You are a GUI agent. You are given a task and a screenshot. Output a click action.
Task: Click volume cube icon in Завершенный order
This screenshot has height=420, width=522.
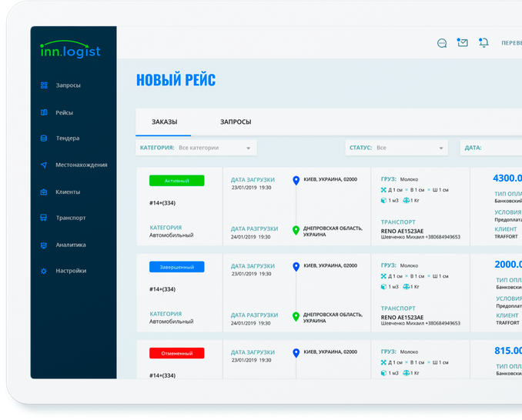pos(383,287)
